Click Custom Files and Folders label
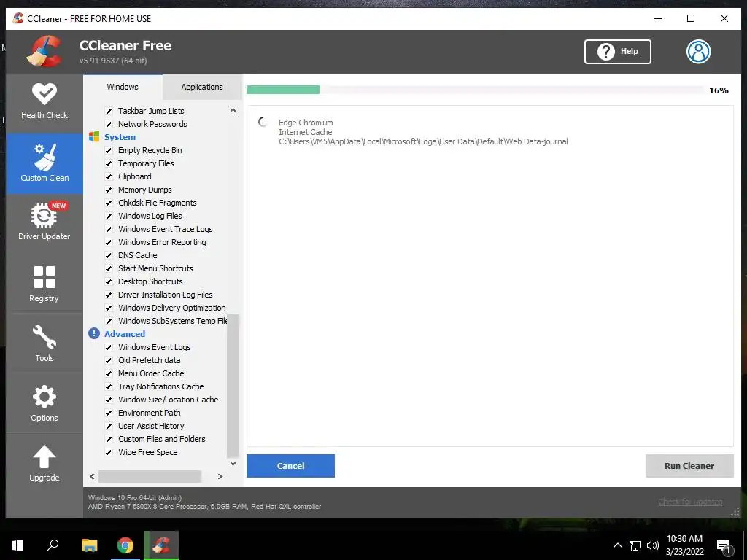747x560 pixels. click(161, 439)
